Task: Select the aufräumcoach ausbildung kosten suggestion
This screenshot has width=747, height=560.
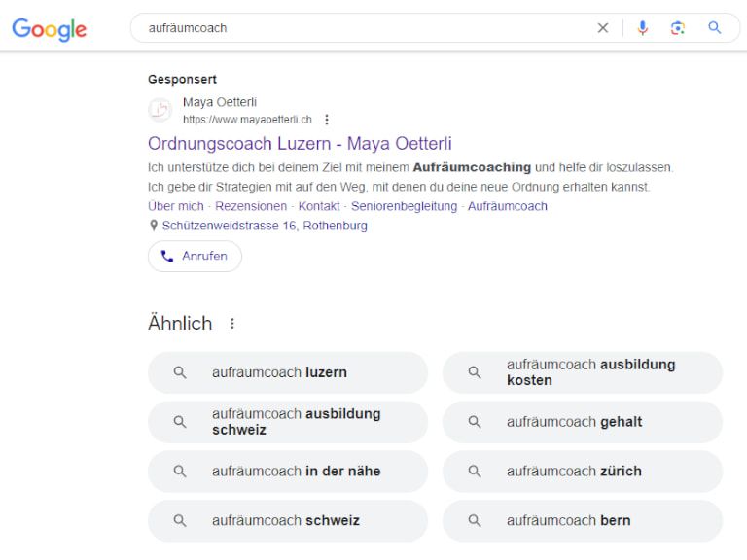Action: click(x=583, y=372)
